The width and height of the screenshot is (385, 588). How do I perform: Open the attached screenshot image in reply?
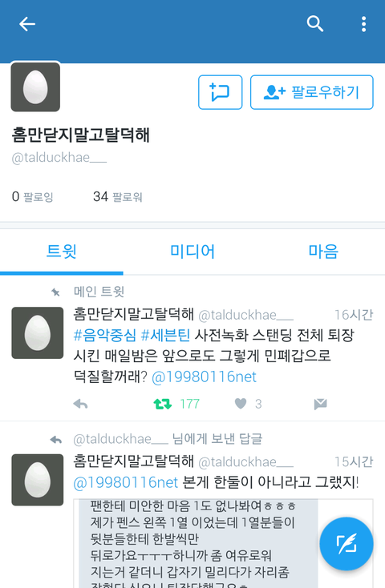(223, 543)
